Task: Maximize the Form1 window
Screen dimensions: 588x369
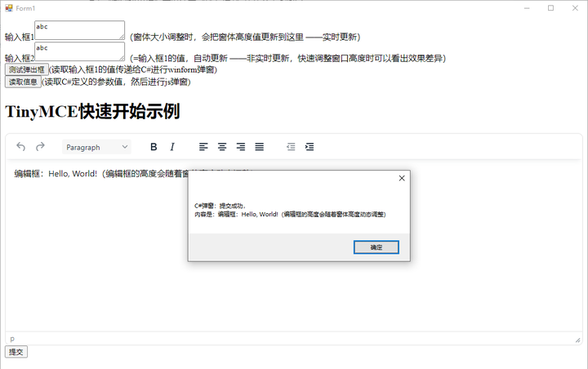Action: point(550,8)
